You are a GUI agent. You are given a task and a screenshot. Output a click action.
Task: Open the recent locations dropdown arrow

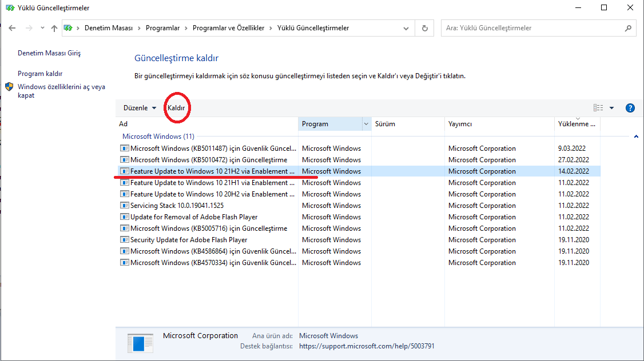[x=42, y=28]
